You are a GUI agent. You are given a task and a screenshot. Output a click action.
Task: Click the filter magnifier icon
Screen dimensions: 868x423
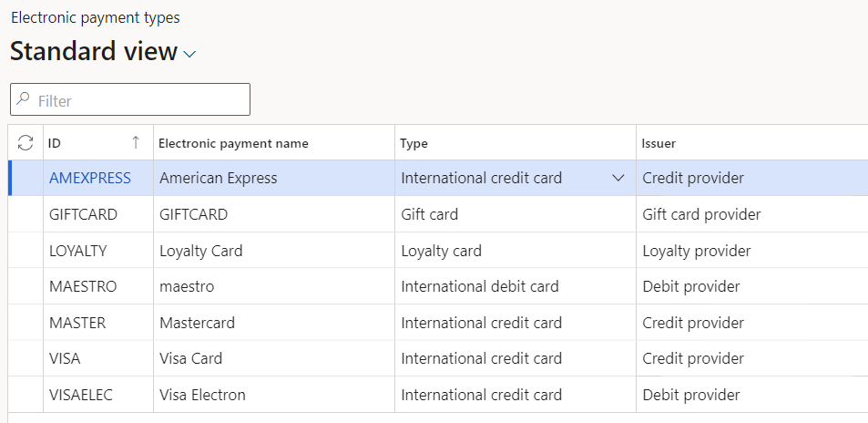click(24, 100)
